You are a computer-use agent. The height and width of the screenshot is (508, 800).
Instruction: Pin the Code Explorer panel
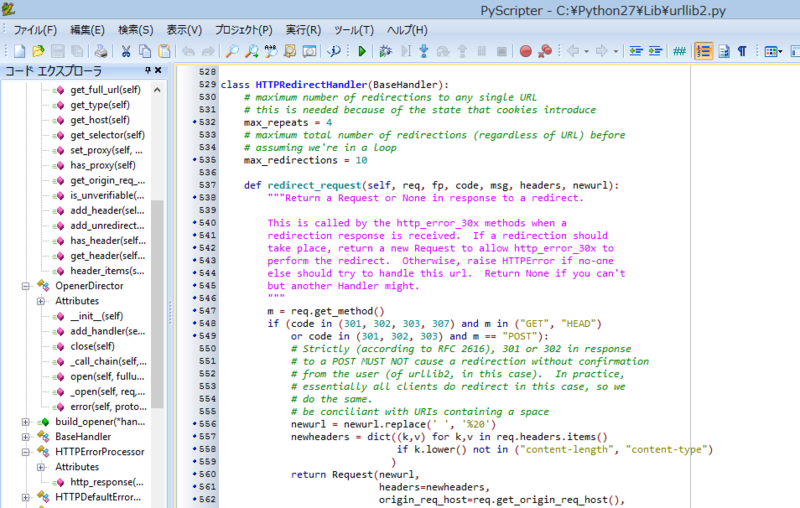[x=148, y=70]
